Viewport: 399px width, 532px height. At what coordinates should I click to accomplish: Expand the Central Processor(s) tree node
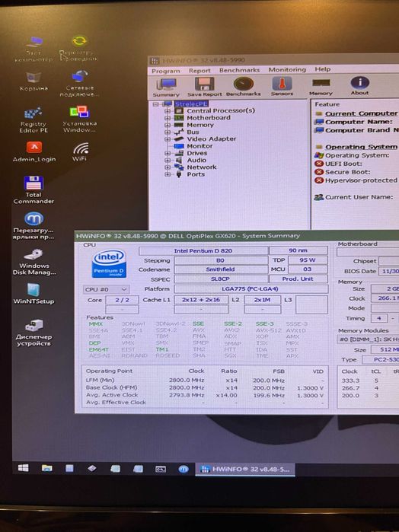[x=168, y=111]
